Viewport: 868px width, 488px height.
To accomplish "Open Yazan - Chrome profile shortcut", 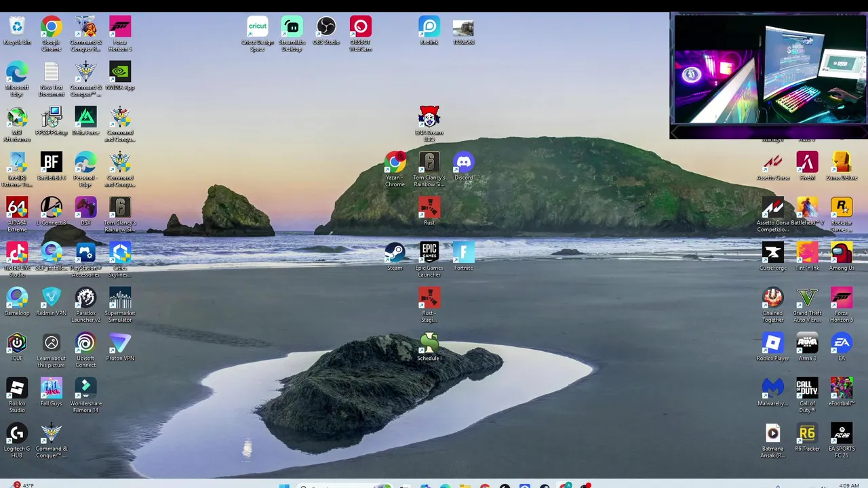I will click(395, 169).
